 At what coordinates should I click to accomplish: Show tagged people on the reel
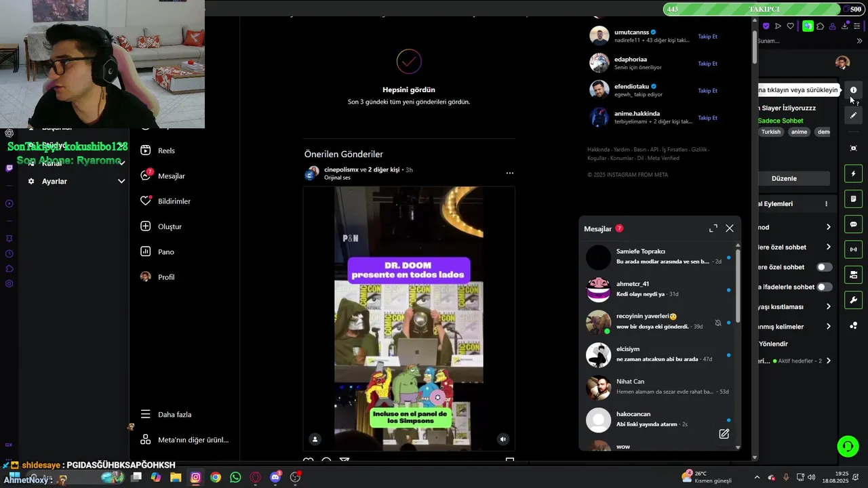pos(315,439)
